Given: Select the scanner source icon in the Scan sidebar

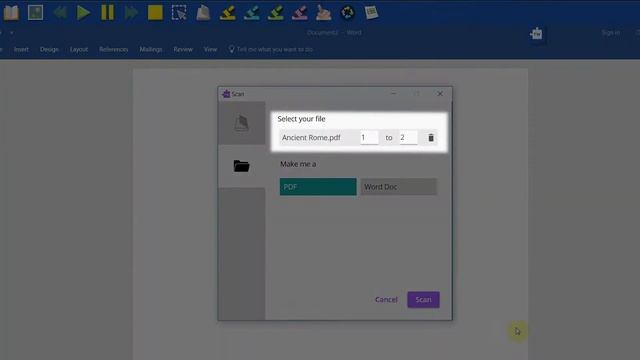Looking at the screenshot, I should 242,123.
